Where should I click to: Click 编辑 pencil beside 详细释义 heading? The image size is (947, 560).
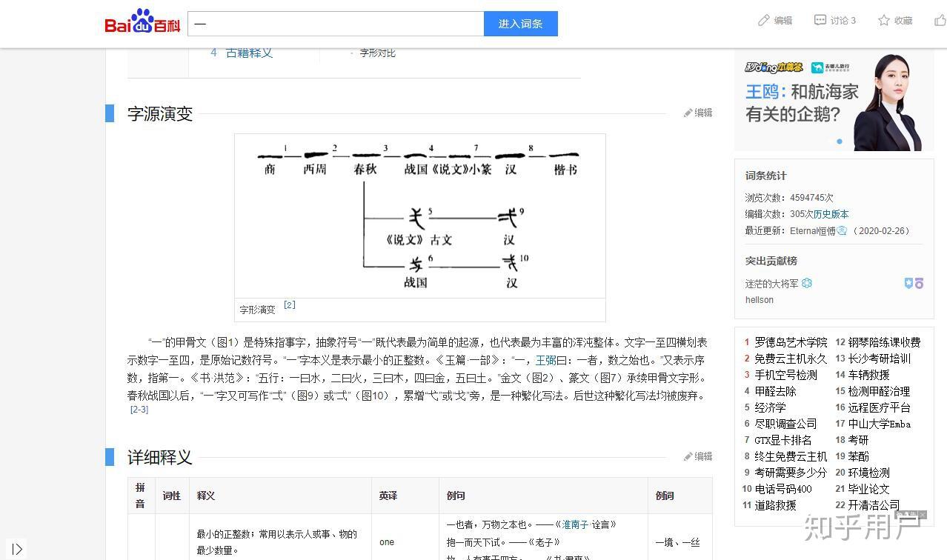(x=698, y=456)
